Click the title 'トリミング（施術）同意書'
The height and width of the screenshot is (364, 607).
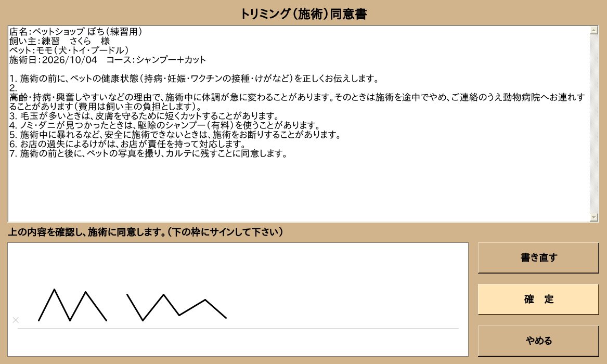pos(304,14)
